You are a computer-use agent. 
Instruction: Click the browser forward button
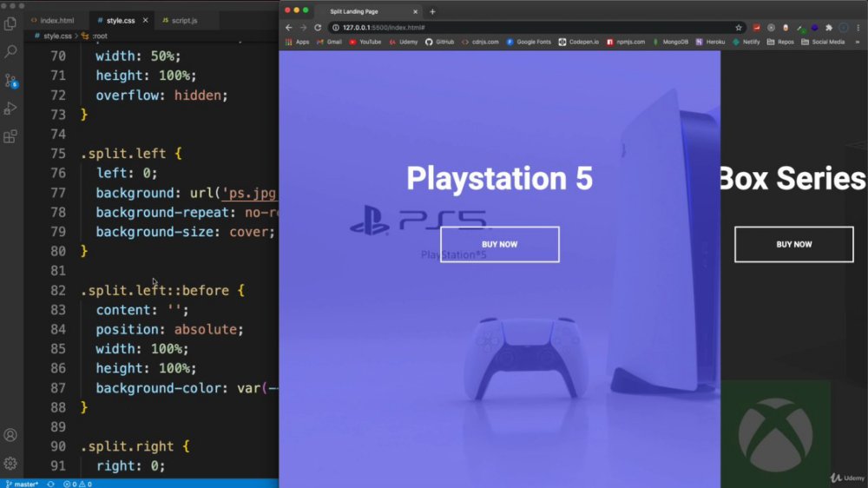pyautogui.click(x=303, y=27)
